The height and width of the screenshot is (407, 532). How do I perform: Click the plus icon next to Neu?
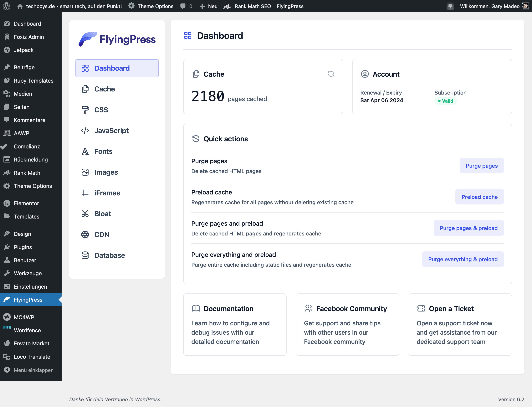pos(202,6)
